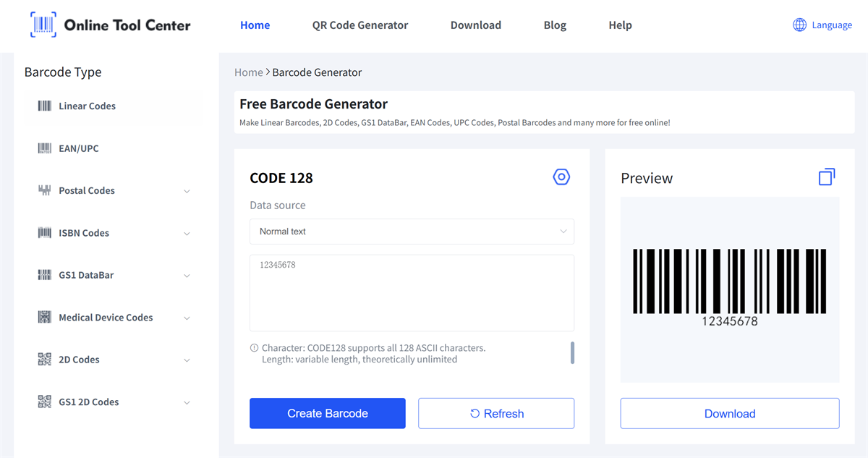Image resolution: width=868 pixels, height=458 pixels.
Task: Open the Normal text data source dropdown
Action: click(x=412, y=232)
